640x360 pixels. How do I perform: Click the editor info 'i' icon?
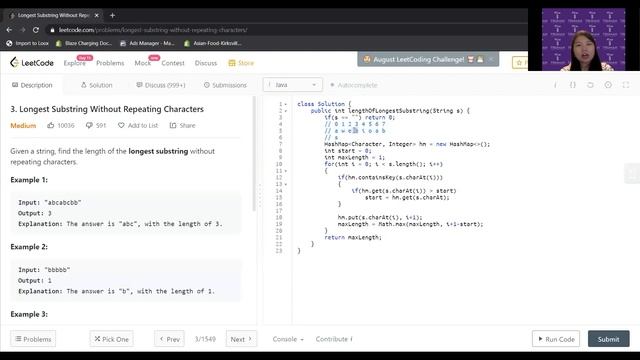coord(555,85)
